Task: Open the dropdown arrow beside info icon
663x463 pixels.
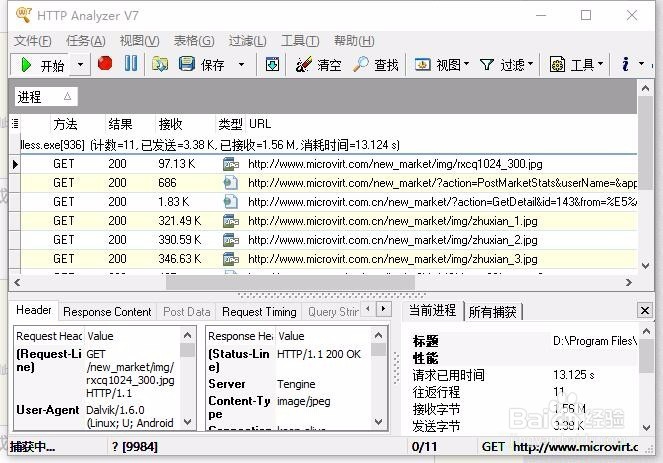Action: pos(641,64)
